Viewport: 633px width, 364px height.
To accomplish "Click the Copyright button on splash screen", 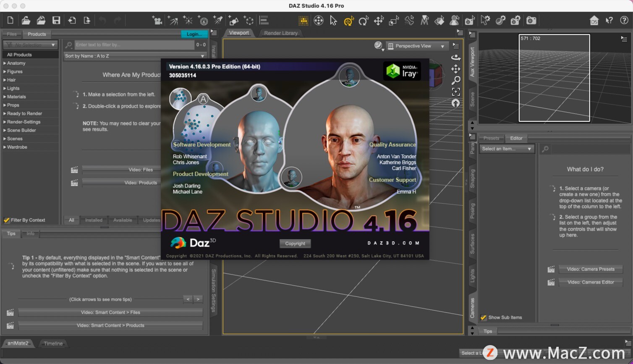I will pyautogui.click(x=296, y=244).
